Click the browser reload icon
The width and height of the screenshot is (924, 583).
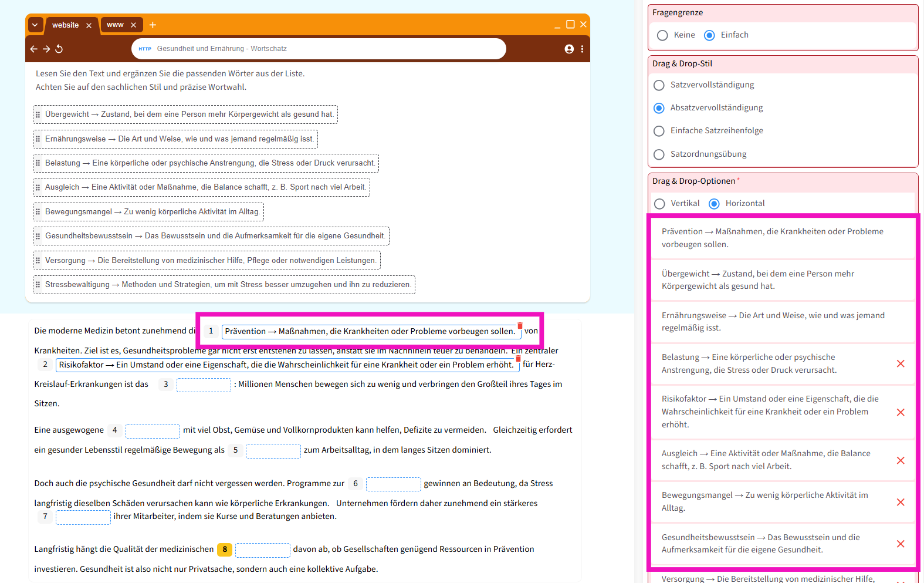click(x=59, y=49)
